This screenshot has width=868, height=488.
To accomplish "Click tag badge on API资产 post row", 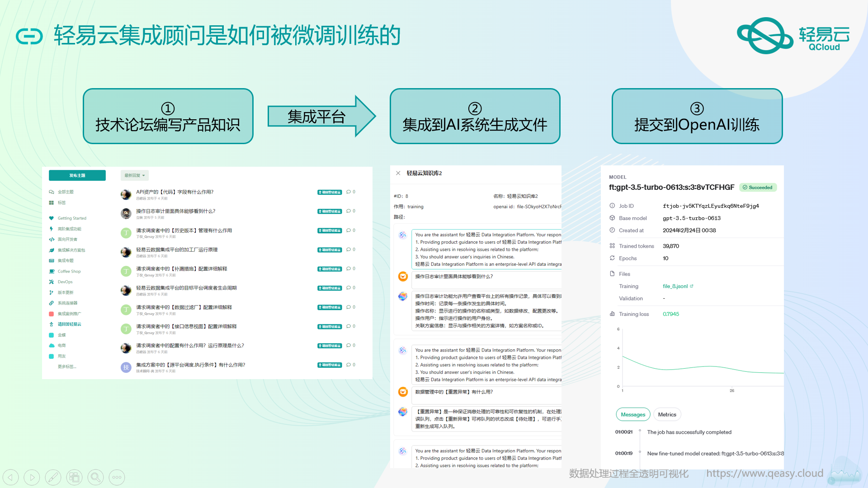I will [x=330, y=192].
